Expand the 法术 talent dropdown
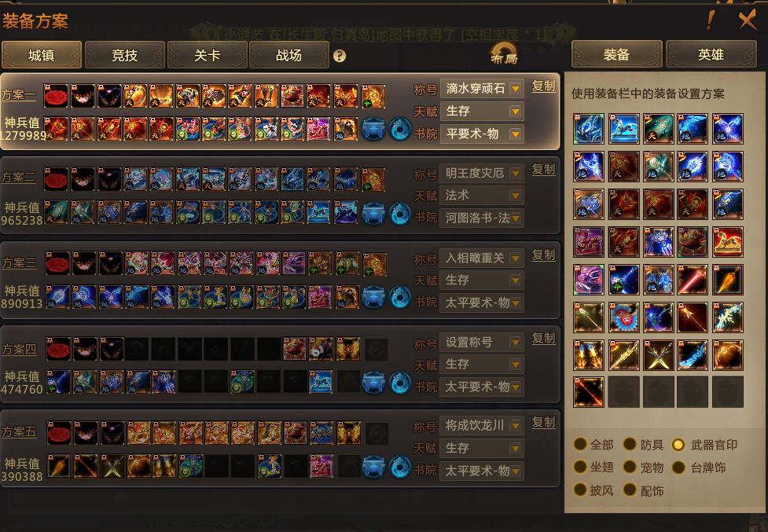Screen dimensions: 768x532 pyautogui.click(x=482, y=196)
